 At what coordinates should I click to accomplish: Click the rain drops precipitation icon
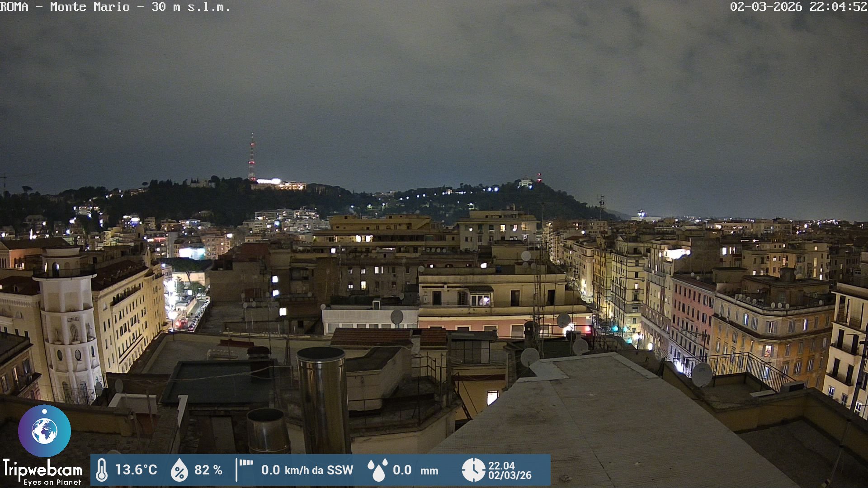(x=377, y=470)
